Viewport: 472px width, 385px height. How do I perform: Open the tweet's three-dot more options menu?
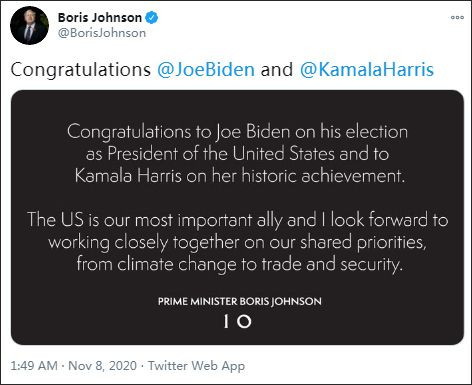[457, 17]
